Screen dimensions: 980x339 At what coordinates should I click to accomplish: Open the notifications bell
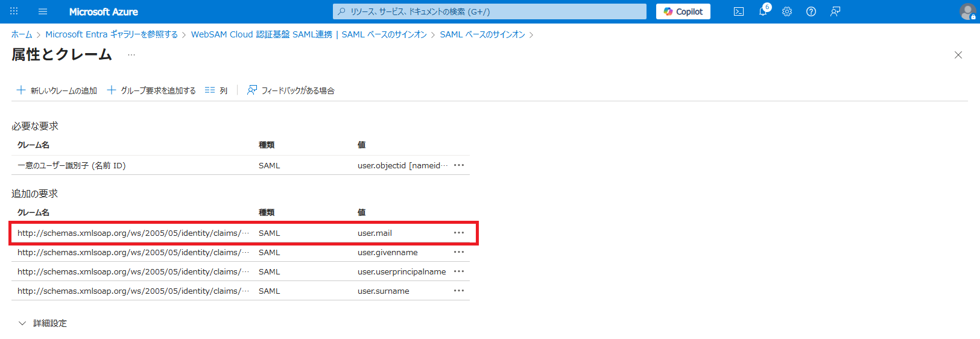point(763,11)
